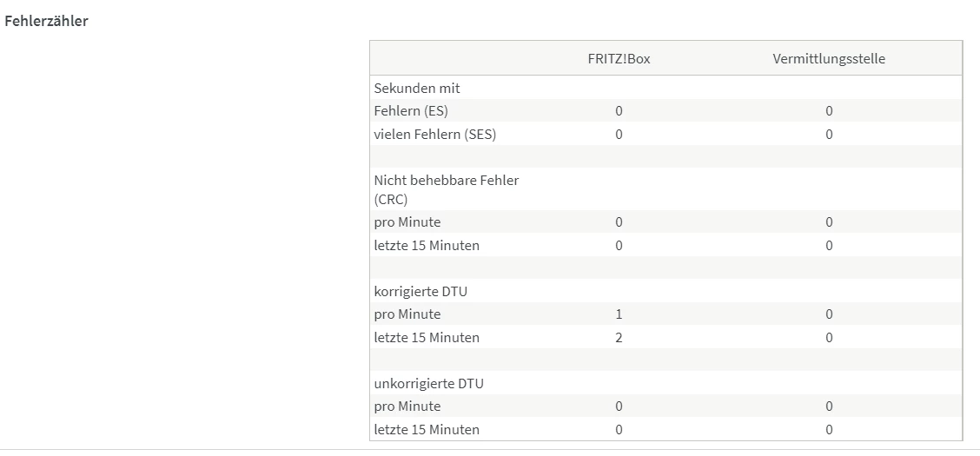Select the FRITZ!Box column header

[619, 59]
